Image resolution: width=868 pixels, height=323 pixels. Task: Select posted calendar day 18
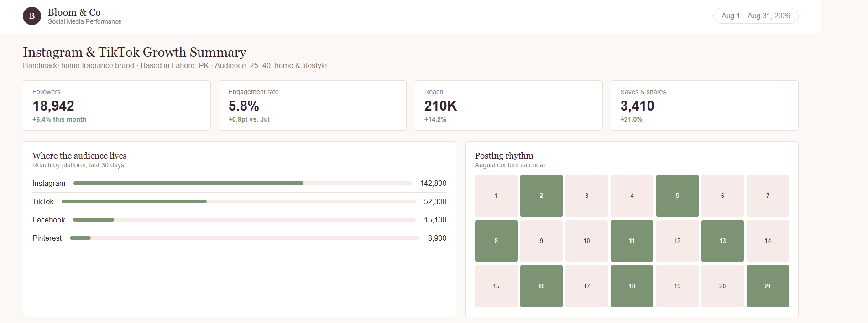pyautogui.click(x=632, y=286)
